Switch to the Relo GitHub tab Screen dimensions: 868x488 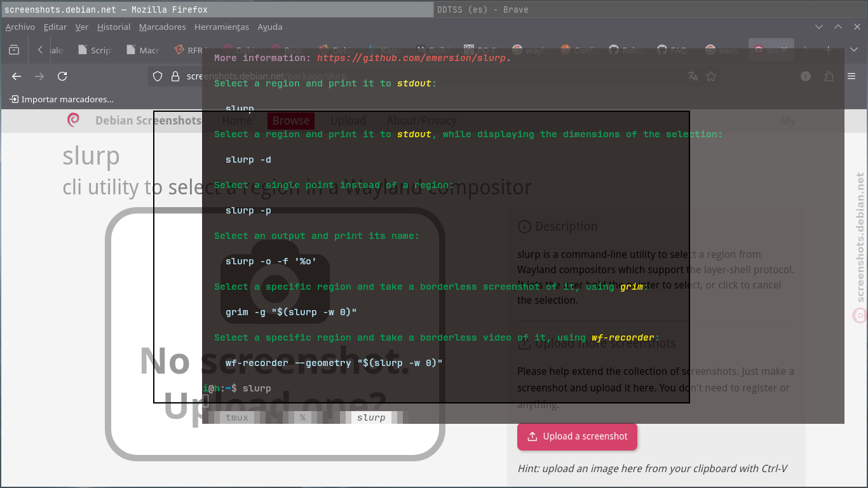626,50
